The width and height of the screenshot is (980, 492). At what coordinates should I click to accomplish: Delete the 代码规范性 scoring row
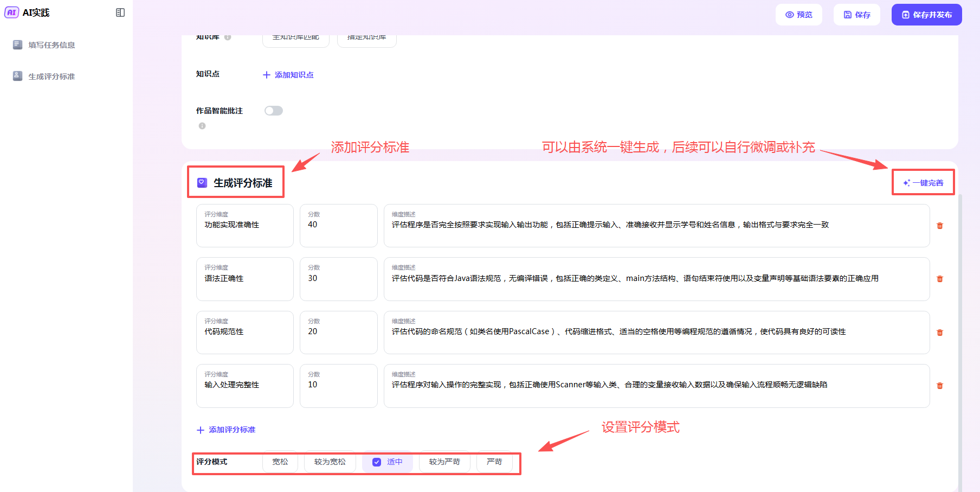point(940,333)
